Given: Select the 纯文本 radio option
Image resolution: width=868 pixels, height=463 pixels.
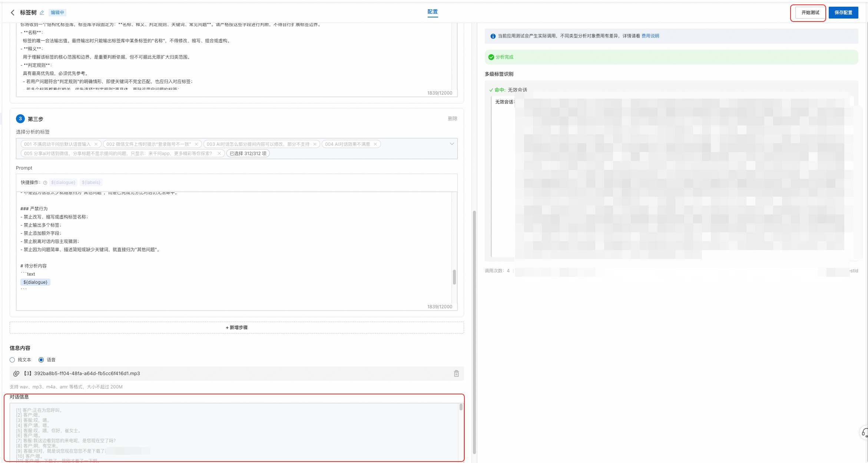Looking at the screenshot, I should tap(12, 360).
